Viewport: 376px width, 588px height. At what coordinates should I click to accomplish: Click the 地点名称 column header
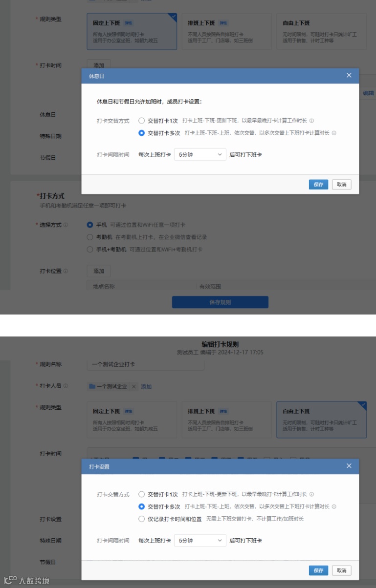tap(104, 287)
